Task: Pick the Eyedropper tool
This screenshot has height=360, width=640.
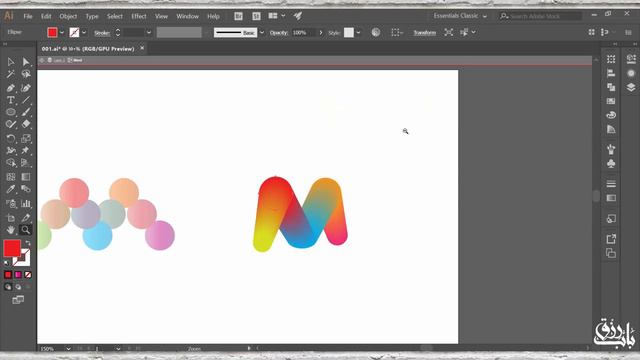Action: (x=11, y=189)
